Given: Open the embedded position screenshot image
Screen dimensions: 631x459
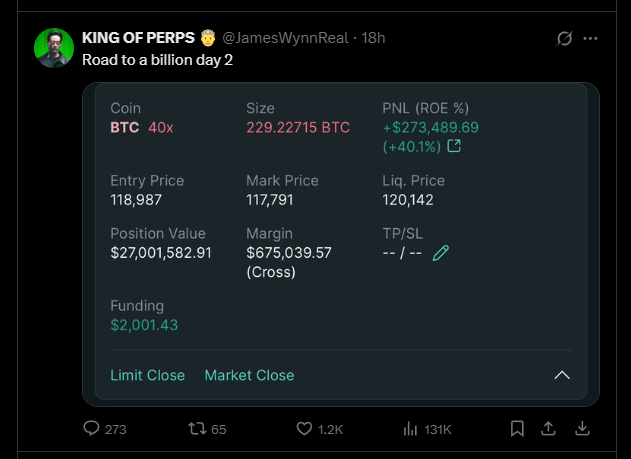Looking at the screenshot, I should (341, 244).
